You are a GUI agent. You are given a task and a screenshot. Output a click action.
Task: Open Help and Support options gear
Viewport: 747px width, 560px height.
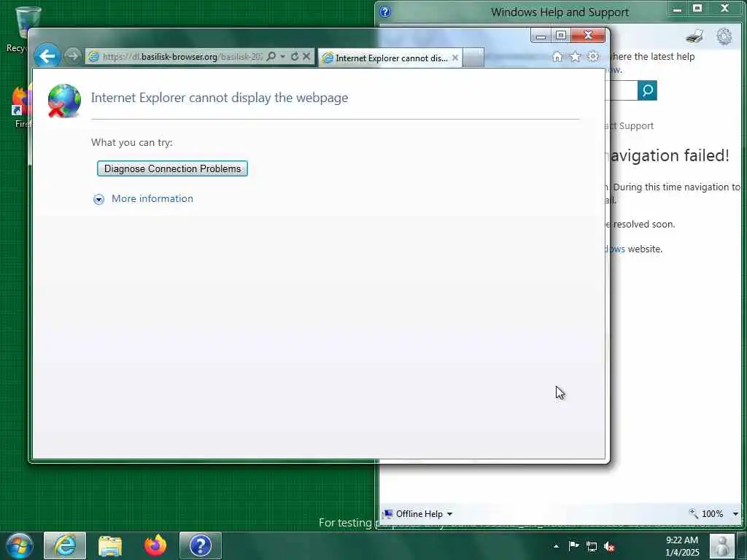724,36
